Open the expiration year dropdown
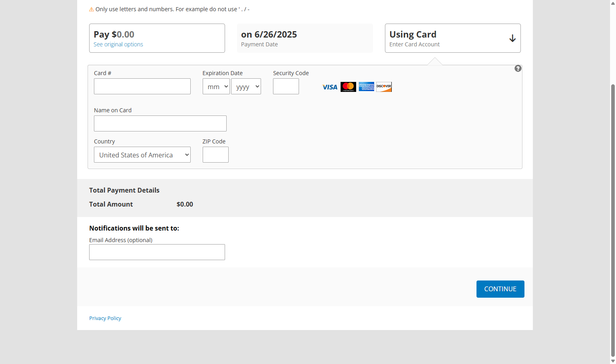Viewport: 616px width, 364px height. [x=246, y=86]
